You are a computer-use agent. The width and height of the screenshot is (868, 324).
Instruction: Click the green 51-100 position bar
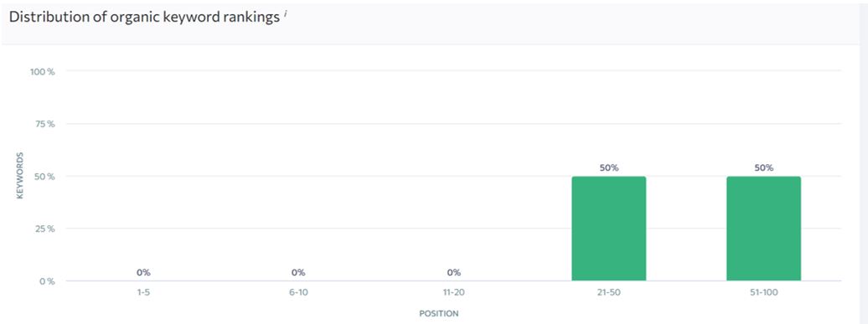click(763, 229)
